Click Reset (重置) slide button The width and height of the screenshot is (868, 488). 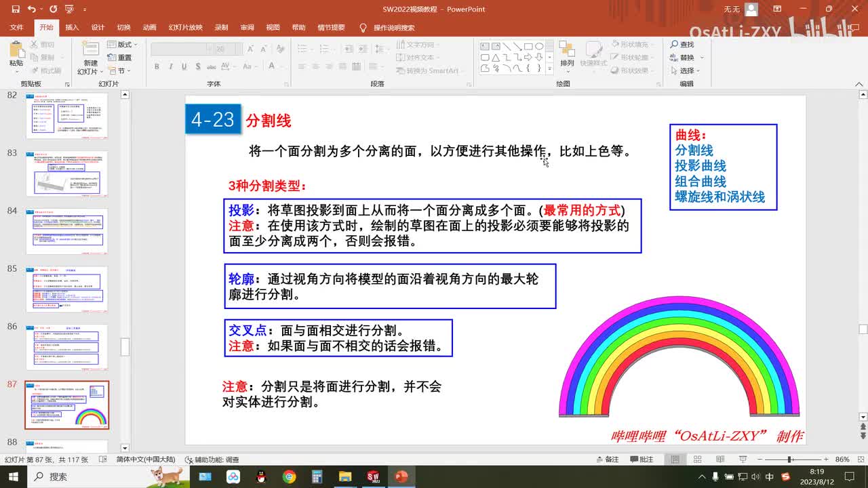click(x=120, y=58)
